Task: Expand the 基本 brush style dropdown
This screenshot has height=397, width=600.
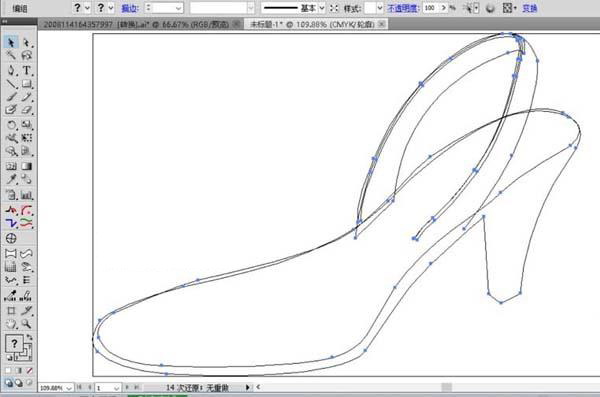Action: click(322, 8)
